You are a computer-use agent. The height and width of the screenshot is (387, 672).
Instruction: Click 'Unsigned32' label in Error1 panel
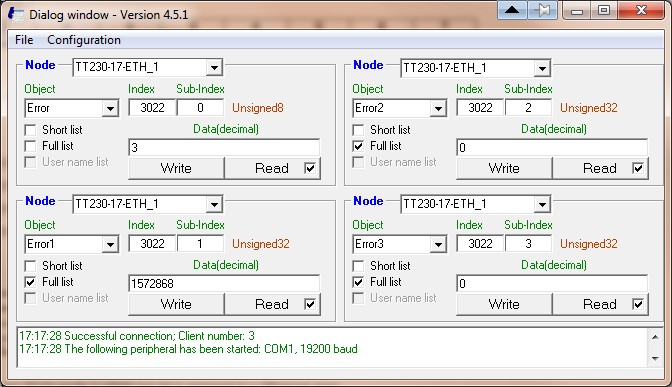point(261,244)
